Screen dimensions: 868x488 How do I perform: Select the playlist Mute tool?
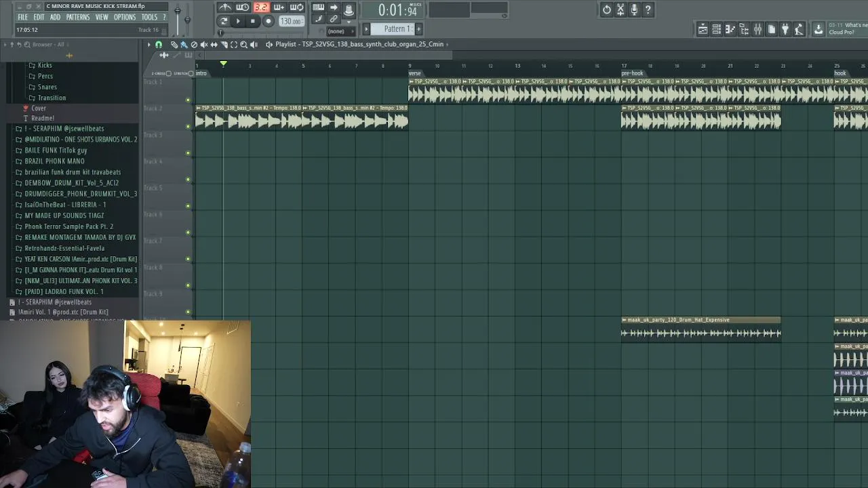[x=204, y=45]
